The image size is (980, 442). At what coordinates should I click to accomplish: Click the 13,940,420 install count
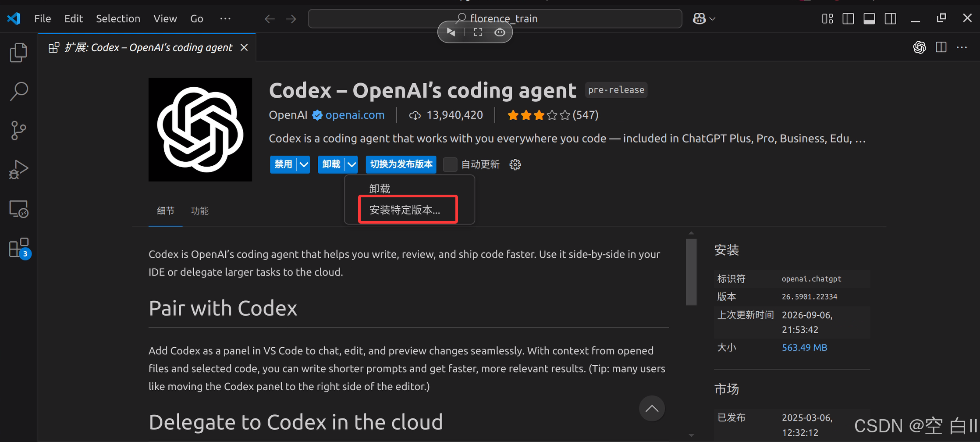(446, 115)
